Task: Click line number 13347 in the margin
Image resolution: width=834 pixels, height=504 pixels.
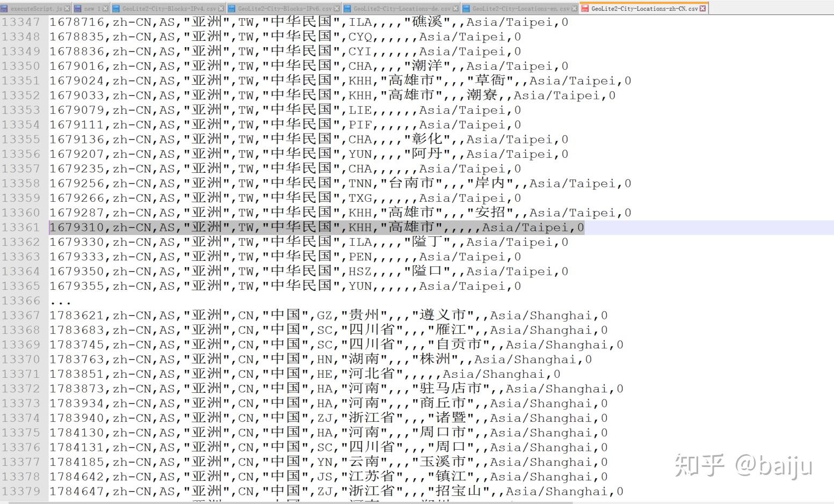Action: 21,22
